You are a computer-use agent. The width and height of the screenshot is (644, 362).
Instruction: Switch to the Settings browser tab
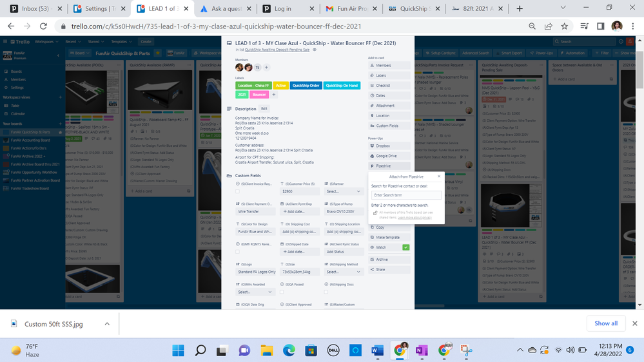coord(99,8)
